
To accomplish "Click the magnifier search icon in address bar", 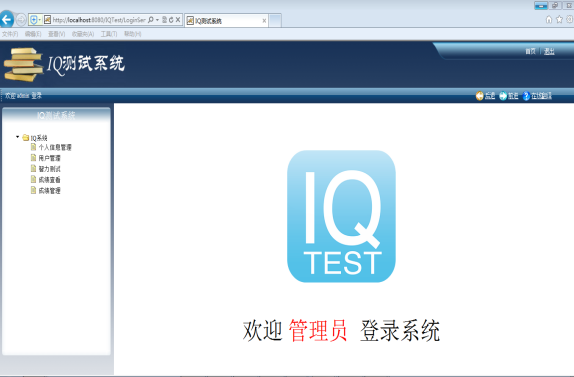I will click(150, 20).
